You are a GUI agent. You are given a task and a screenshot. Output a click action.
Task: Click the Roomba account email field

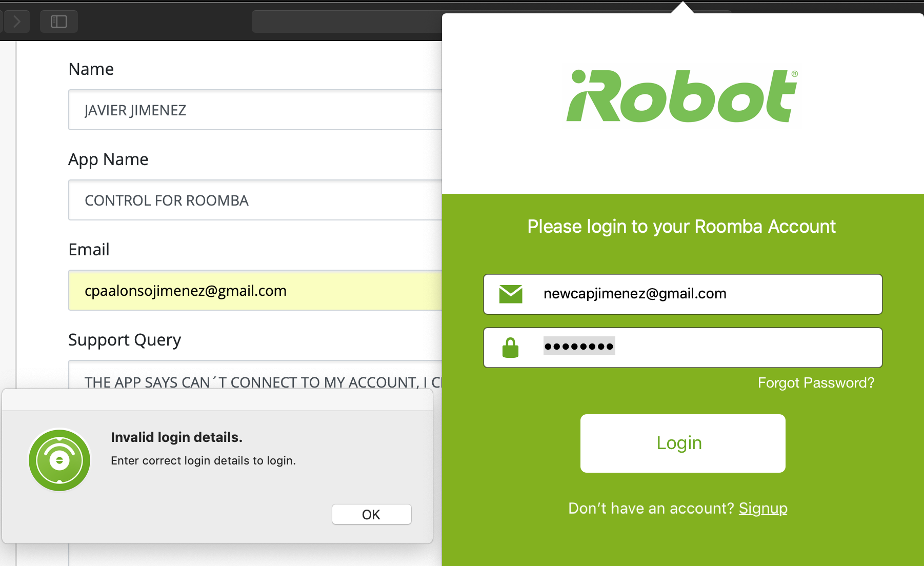pyautogui.click(x=682, y=294)
